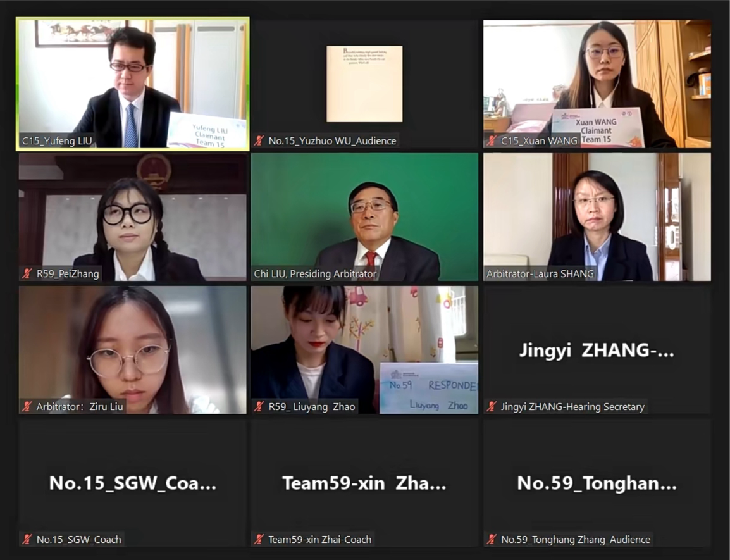This screenshot has width=730, height=560.
Task: Click the R59_PeiZhang participant video
Action: [133, 217]
